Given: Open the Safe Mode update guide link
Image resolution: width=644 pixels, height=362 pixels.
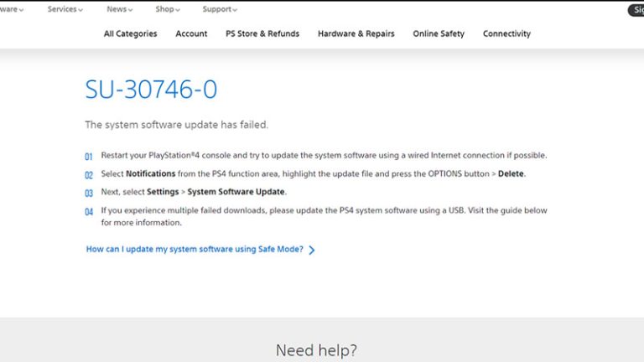Looking at the screenshot, I should (195, 249).
